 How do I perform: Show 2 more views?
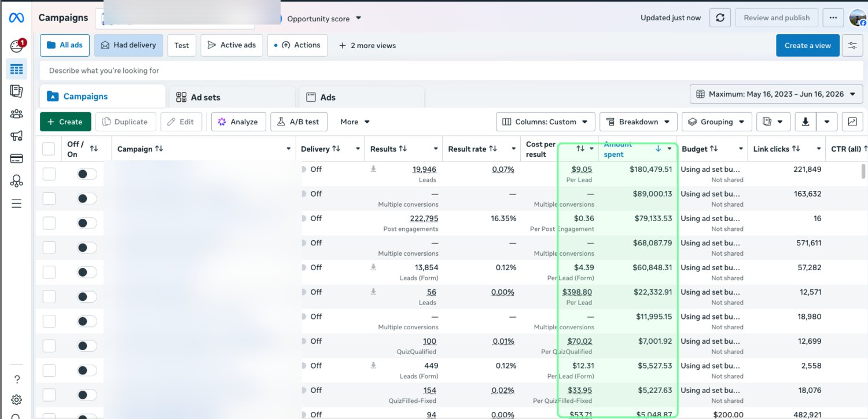click(367, 46)
